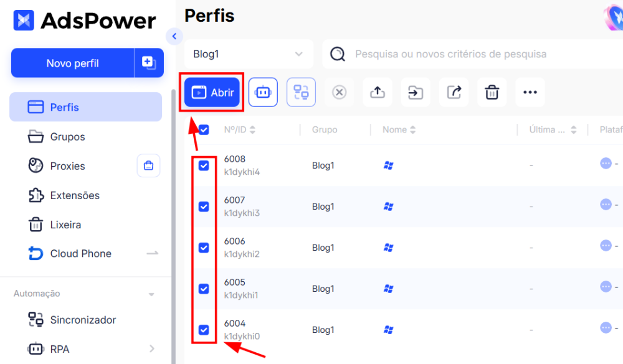This screenshot has width=623, height=364.
Task: Click the sidebar vertical scrollbar
Action: tap(173, 226)
